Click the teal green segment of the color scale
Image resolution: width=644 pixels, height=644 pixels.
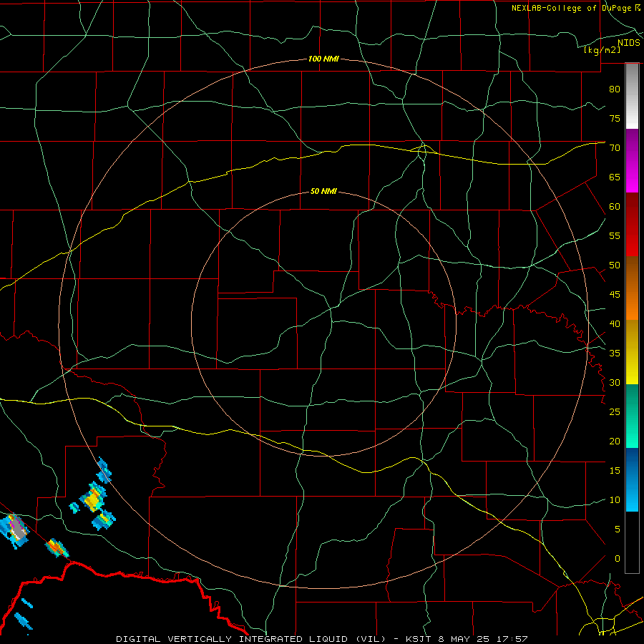[x=632, y=416]
